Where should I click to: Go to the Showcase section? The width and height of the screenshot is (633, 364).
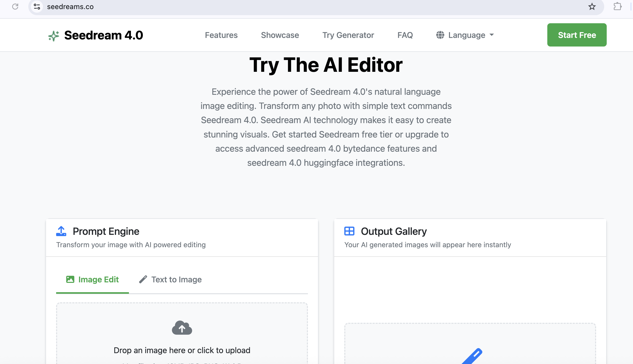click(x=280, y=35)
